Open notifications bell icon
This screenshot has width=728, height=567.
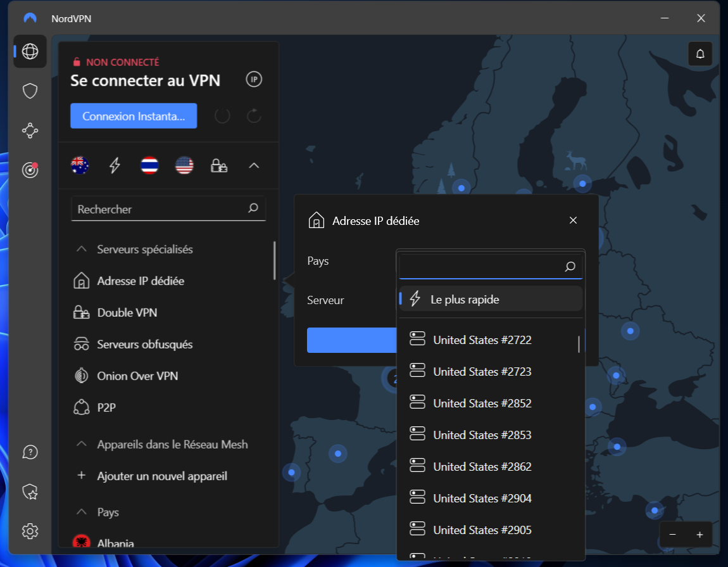tap(700, 54)
